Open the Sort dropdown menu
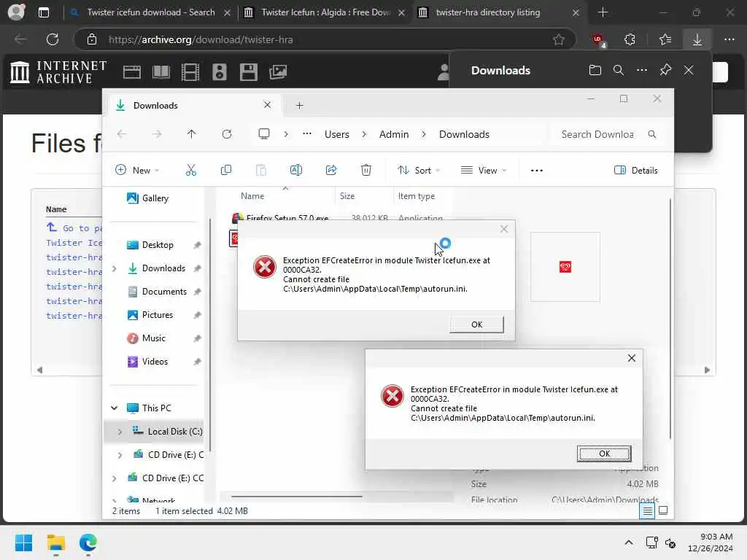Screen dimensions: 747x560 pos(419,170)
